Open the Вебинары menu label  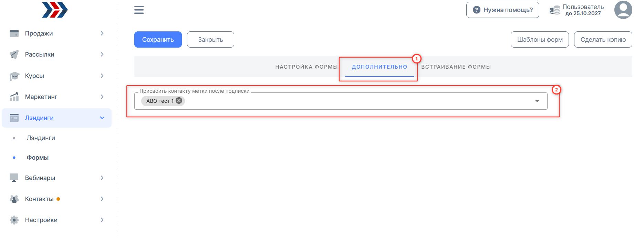40,178
